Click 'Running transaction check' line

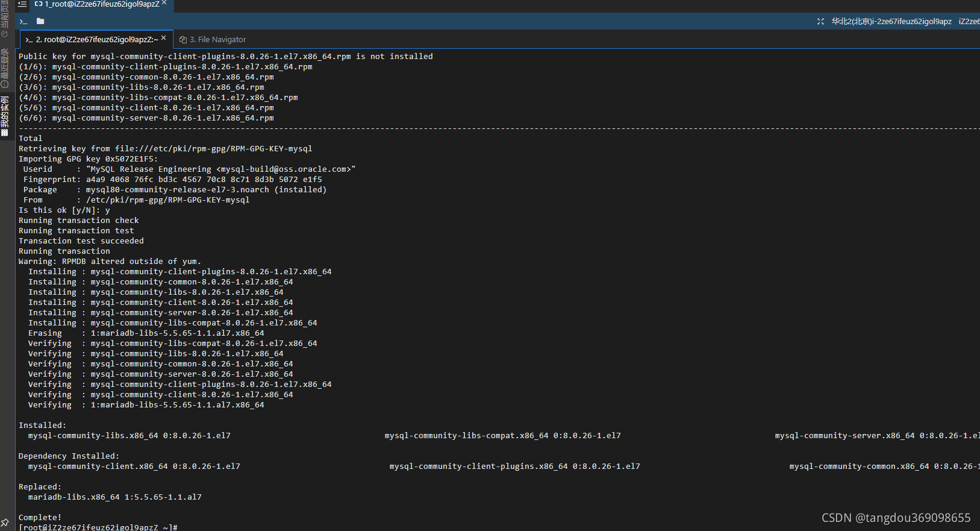point(79,220)
